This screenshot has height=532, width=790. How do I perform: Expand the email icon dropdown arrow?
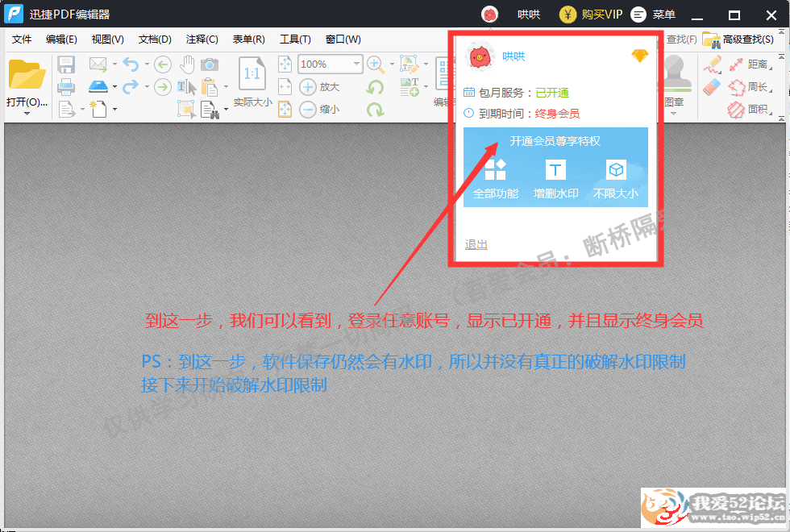click(x=114, y=64)
